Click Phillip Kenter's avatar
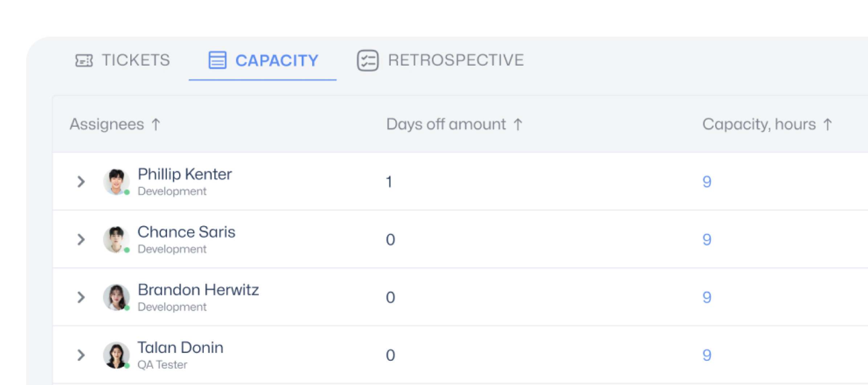The height and width of the screenshot is (385, 868). point(116,182)
